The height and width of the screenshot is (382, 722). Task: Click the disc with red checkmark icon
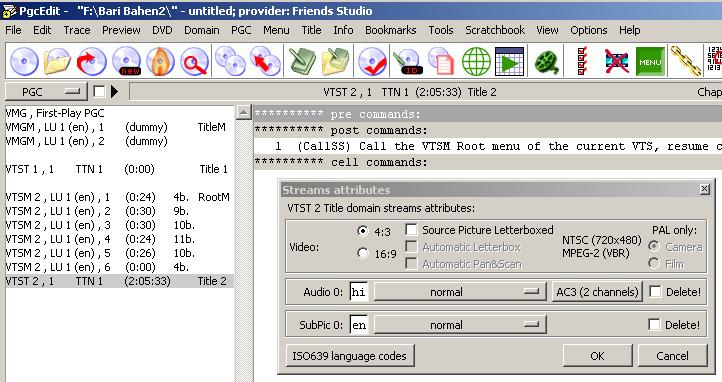(x=372, y=61)
